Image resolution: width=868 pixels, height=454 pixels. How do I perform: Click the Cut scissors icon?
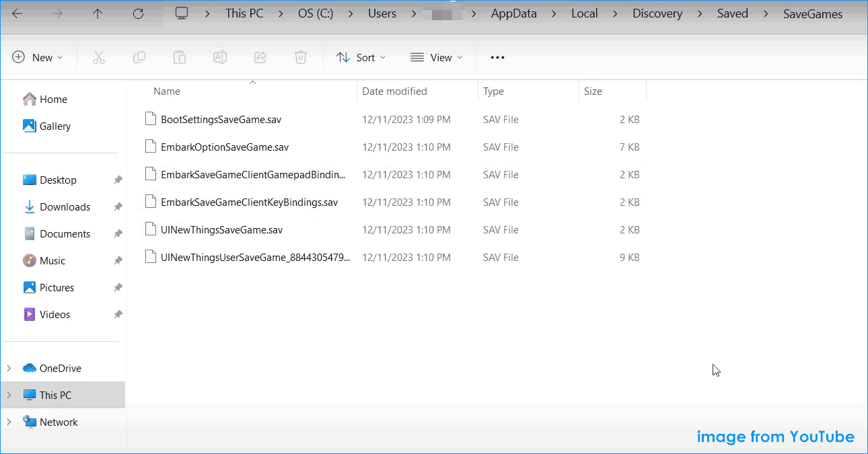point(99,58)
